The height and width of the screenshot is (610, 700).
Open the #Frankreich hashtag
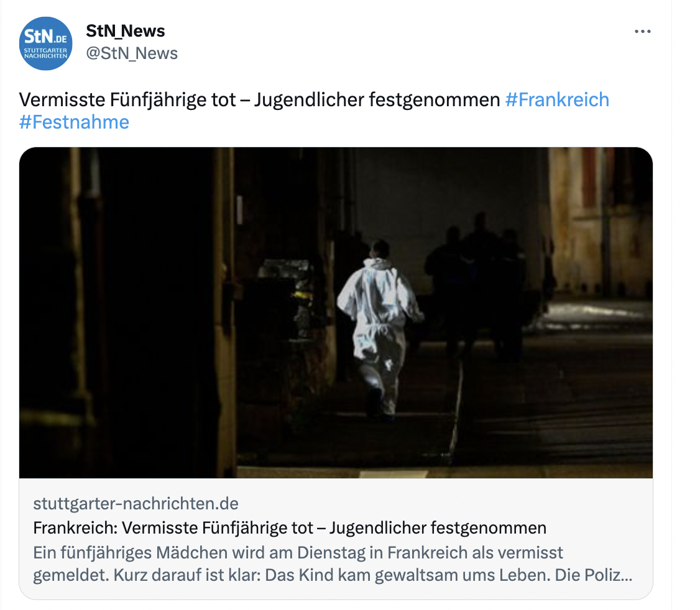557,99
